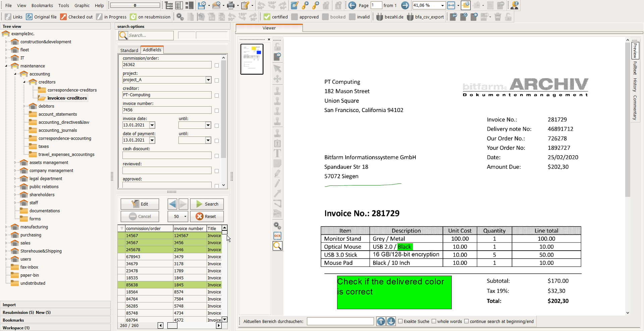
Task: Select the Text annotation tool in viewer toolbar
Action: (x=277, y=153)
